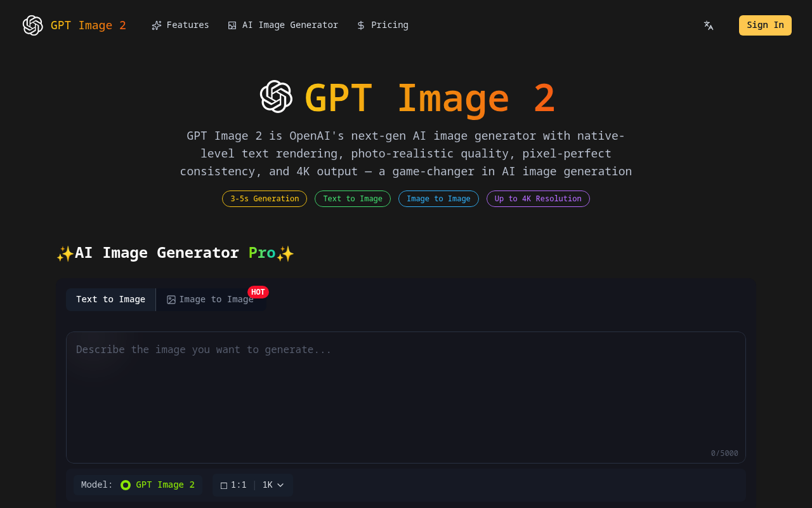Click the aspect ratio square icon
812x508 pixels.
(x=223, y=485)
